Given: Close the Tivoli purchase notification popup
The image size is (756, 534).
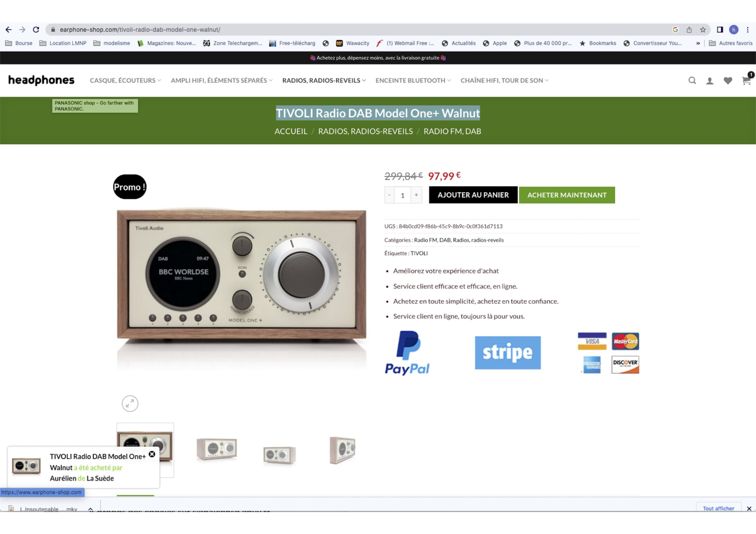Looking at the screenshot, I should tap(152, 454).
